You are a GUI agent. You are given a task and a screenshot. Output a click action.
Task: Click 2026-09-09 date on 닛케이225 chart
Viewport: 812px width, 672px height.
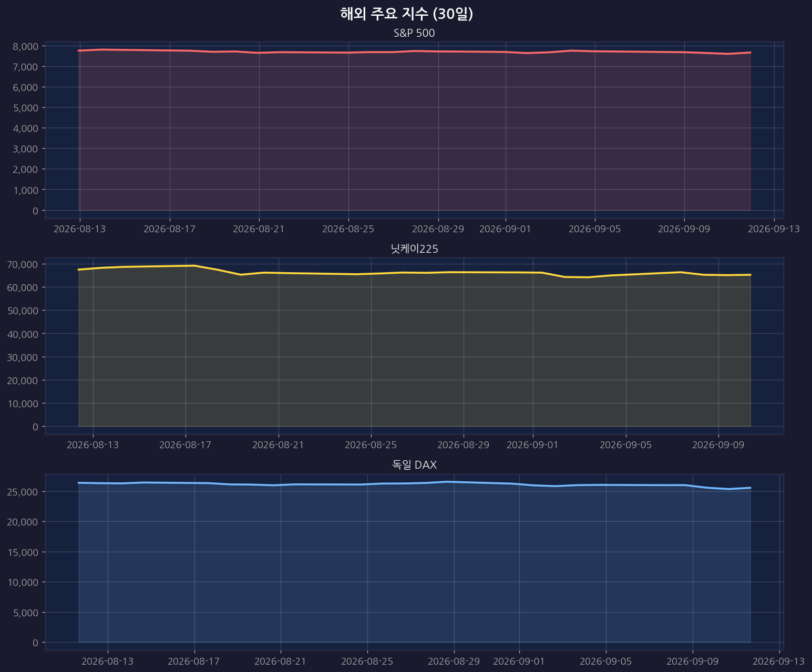[718, 445]
